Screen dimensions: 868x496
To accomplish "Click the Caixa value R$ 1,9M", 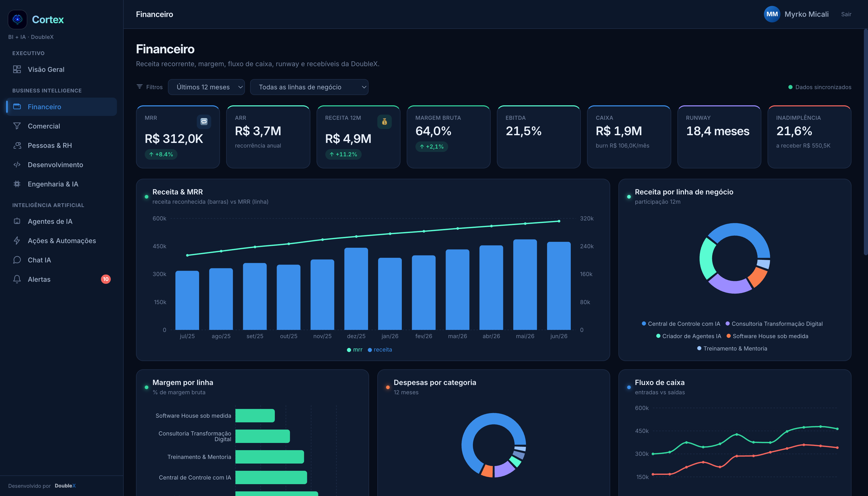I will [619, 131].
